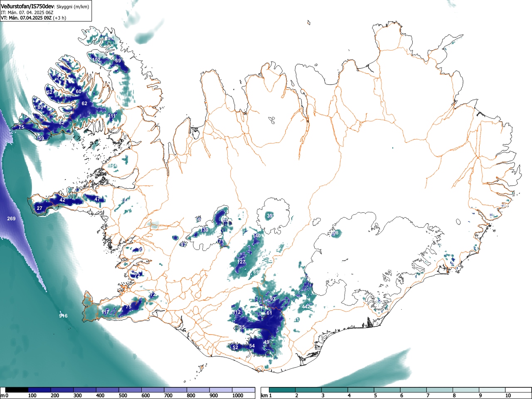This screenshot has height=399, width=532.
Task: Select the 3–4 km legend color segment
Action: pos(335,390)
